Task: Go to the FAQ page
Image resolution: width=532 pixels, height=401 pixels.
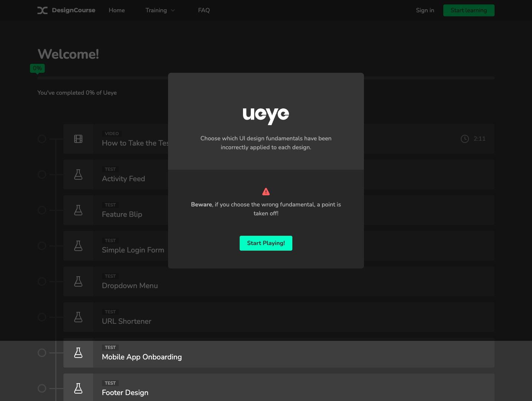Action: coord(204,10)
